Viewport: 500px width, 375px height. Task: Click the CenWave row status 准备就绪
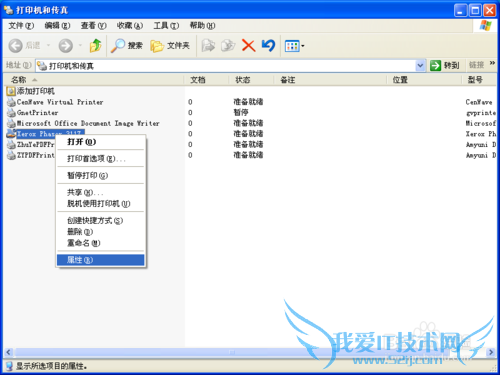click(x=248, y=102)
